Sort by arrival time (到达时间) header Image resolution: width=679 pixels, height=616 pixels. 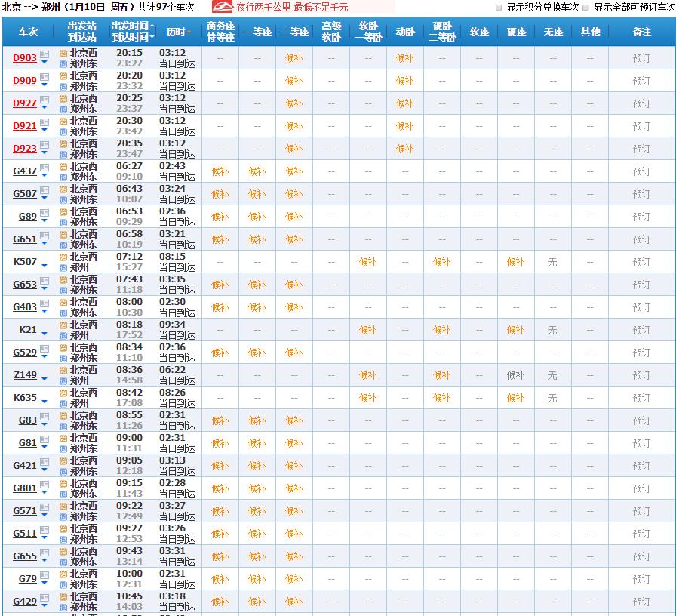pyautogui.click(x=133, y=37)
